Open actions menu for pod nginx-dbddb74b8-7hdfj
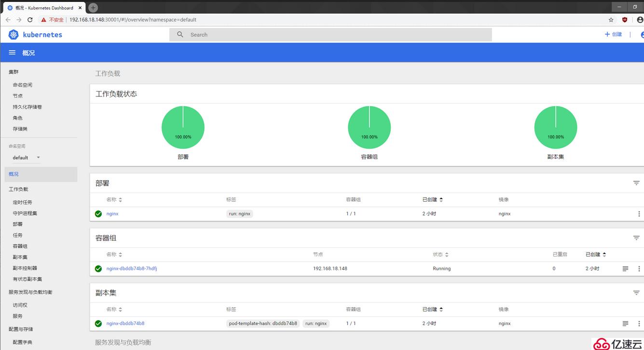Image resolution: width=644 pixels, height=350 pixels. pos(639,269)
